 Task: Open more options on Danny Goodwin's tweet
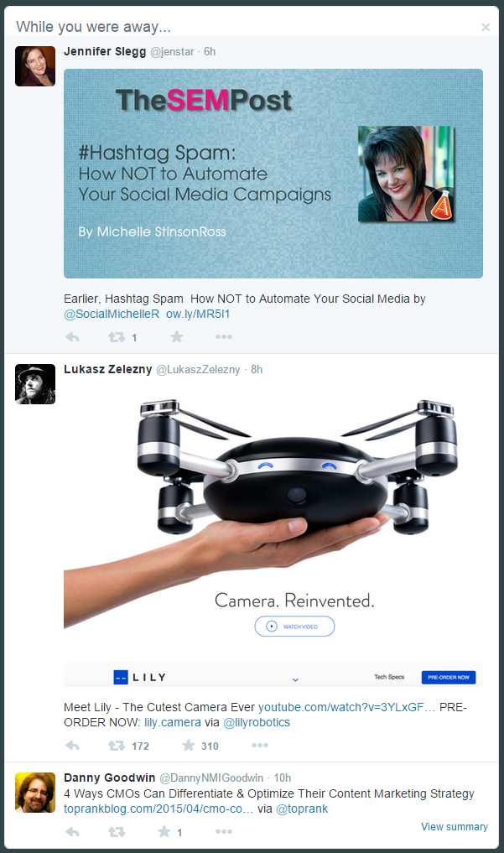click(x=223, y=831)
